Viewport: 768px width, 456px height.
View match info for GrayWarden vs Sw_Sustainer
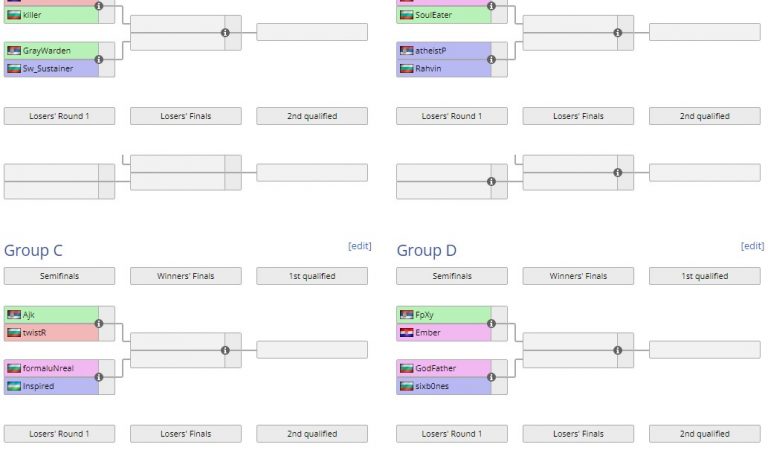click(99, 59)
